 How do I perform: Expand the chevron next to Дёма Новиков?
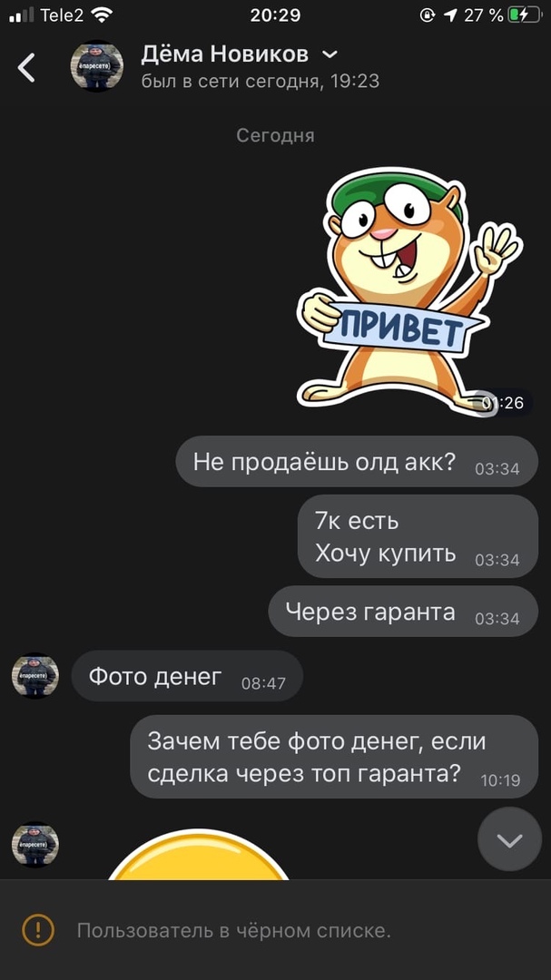point(330,55)
